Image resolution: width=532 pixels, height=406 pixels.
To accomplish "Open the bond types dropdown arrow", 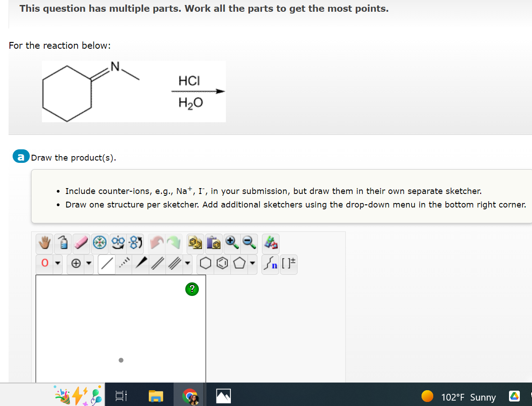I will (187, 263).
